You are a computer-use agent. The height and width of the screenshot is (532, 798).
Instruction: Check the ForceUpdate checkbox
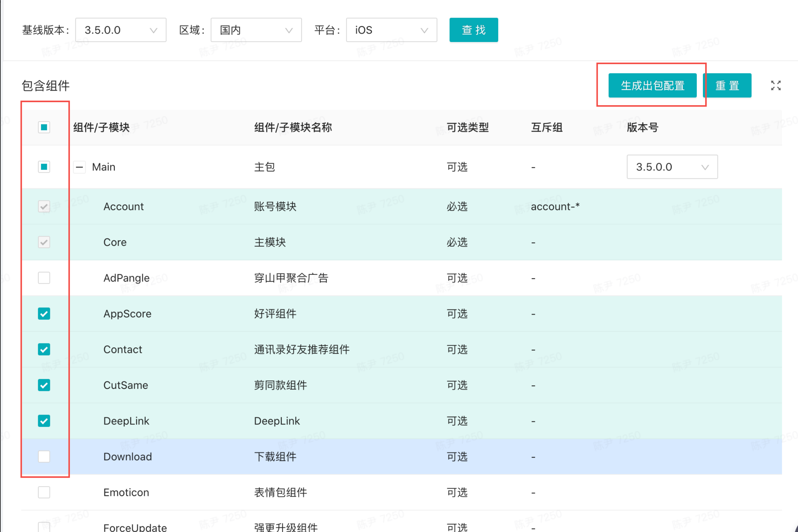pyautogui.click(x=44, y=527)
